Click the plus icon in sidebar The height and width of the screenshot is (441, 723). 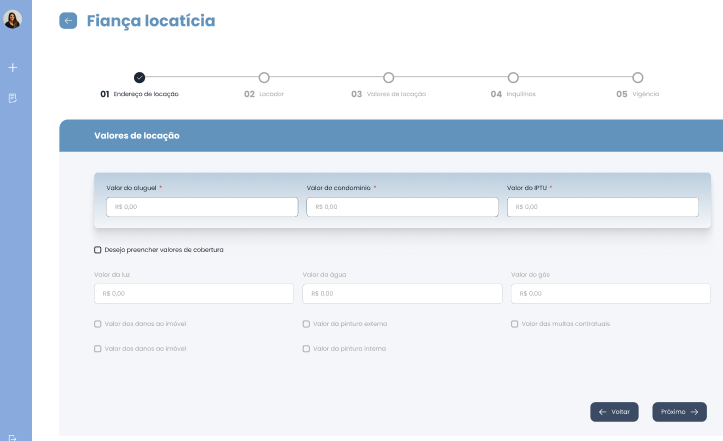click(13, 68)
